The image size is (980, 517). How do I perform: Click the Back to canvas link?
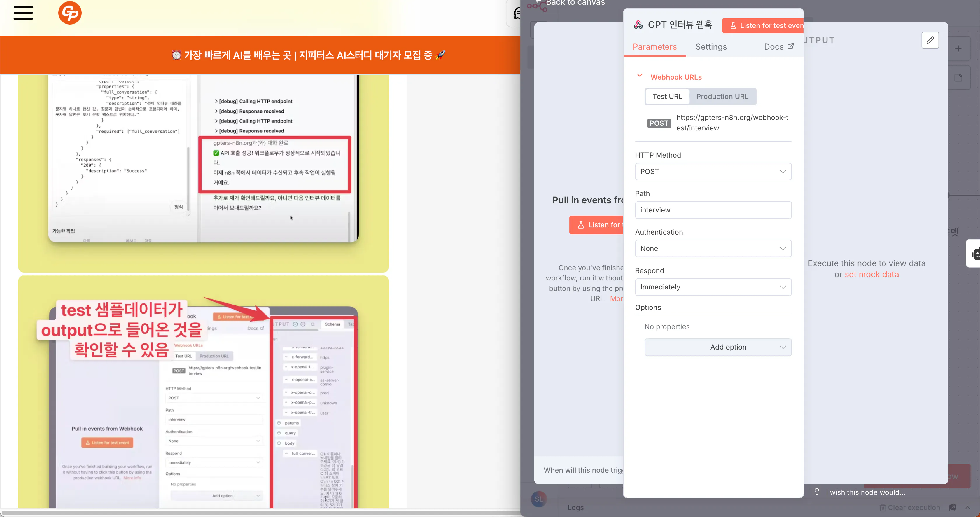[x=575, y=3]
